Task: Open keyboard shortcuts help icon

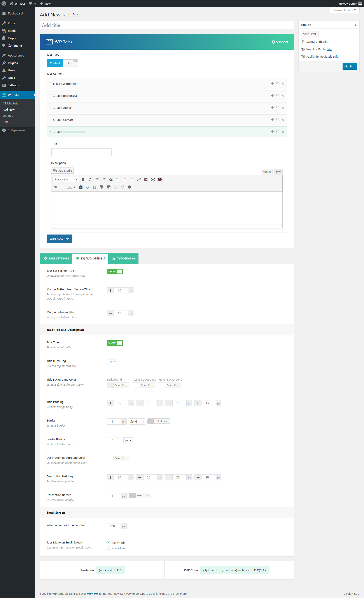Action: 130,187
